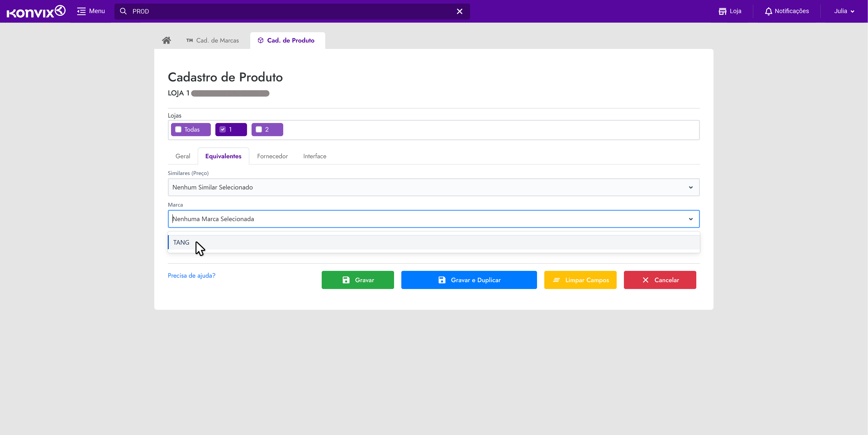
Task: Click the Gravar e Duplicar button
Action: (469, 280)
